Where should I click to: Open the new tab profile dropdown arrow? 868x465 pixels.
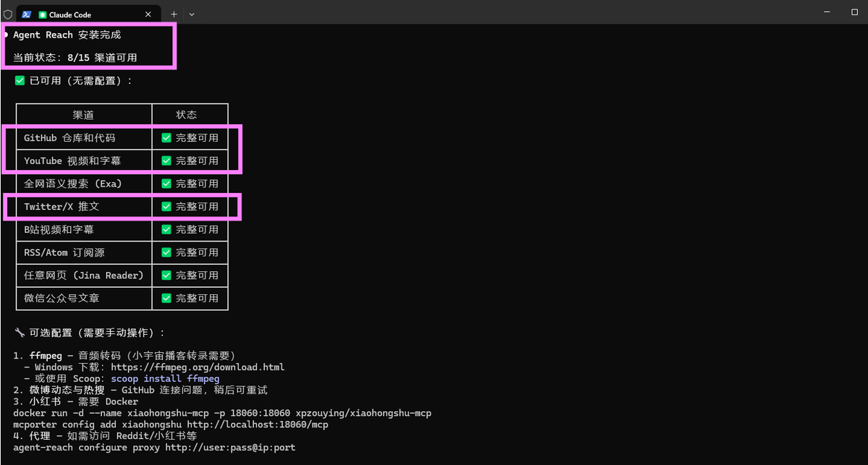[192, 14]
